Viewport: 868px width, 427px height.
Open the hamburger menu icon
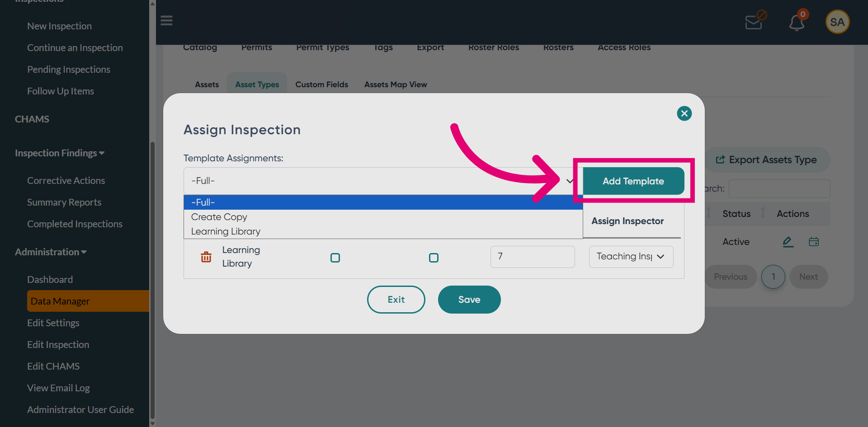point(166,21)
